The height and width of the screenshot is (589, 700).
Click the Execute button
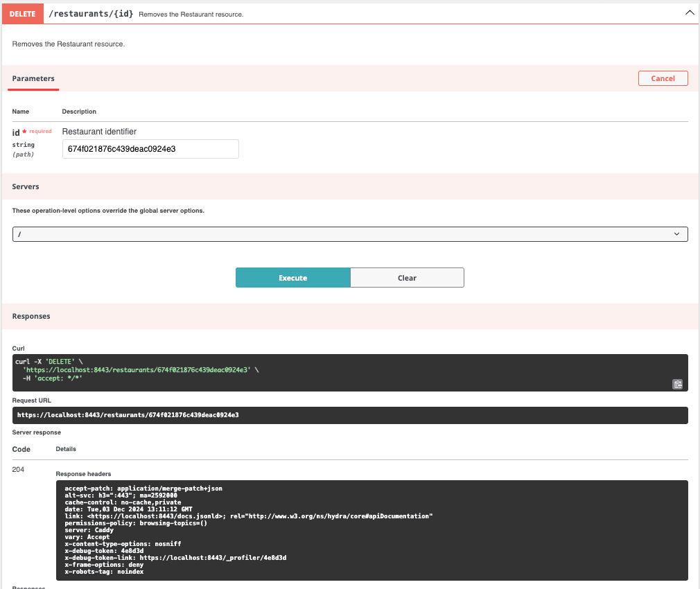292,278
